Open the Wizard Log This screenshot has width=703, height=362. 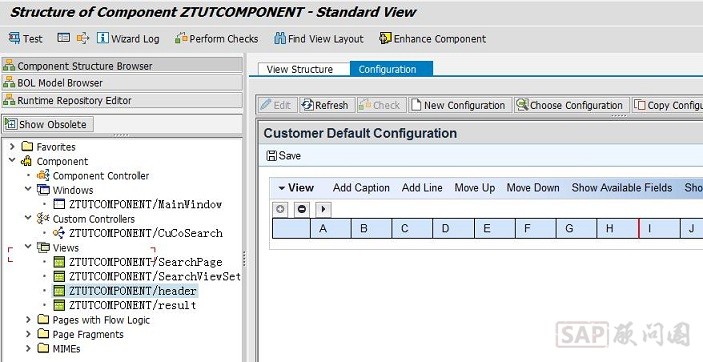click(128, 39)
